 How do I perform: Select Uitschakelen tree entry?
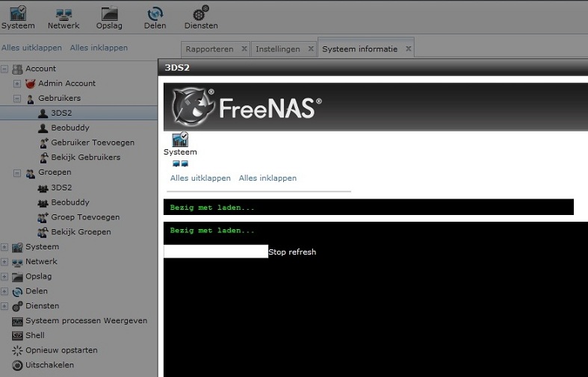(x=49, y=365)
